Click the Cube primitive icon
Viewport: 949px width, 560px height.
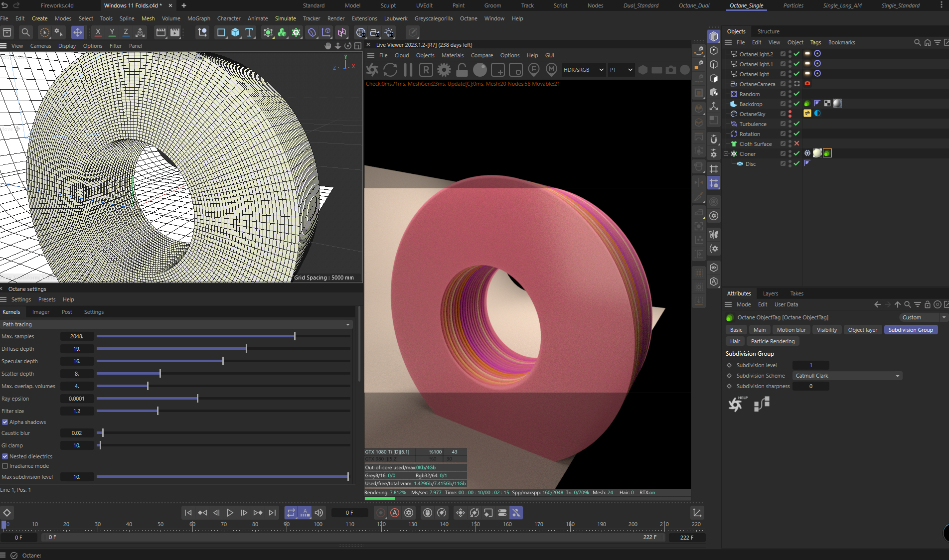pyautogui.click(x=235, y=32)
